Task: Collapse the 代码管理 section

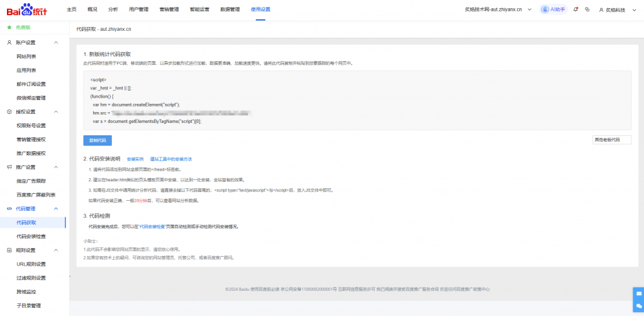Action: pyautogui.click(x=56, y=209)
